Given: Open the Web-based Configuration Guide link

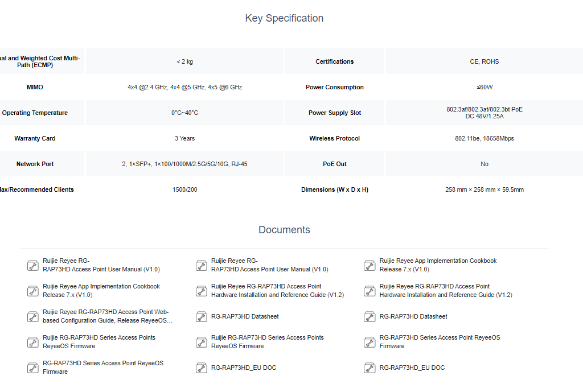Looking at the screenshot, I should 107,316.
